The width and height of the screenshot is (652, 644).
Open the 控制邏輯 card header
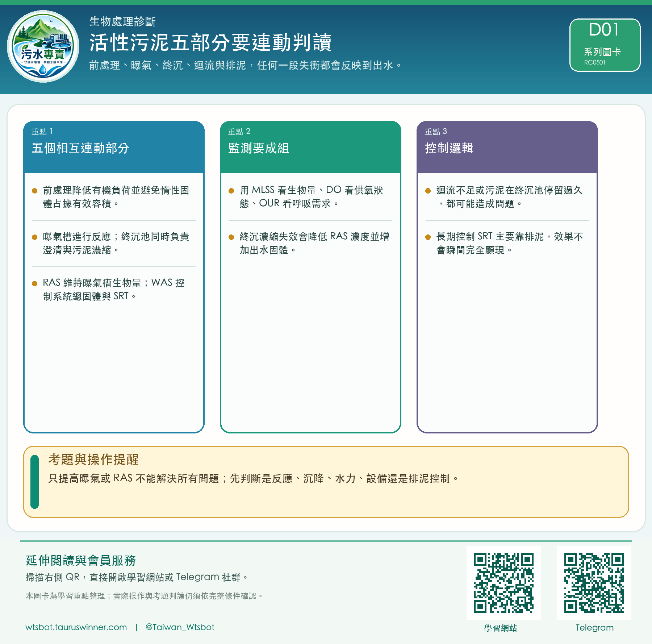507,147
